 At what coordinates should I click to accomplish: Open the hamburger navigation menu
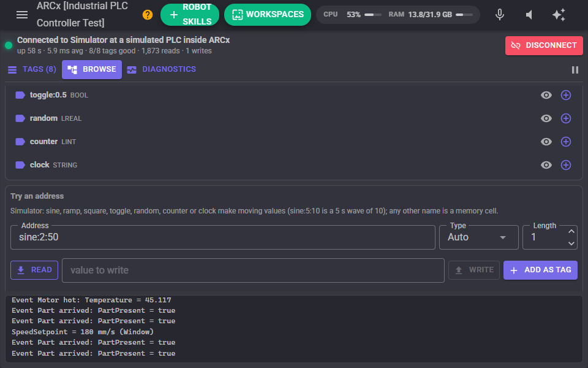[x=22, y=15]
